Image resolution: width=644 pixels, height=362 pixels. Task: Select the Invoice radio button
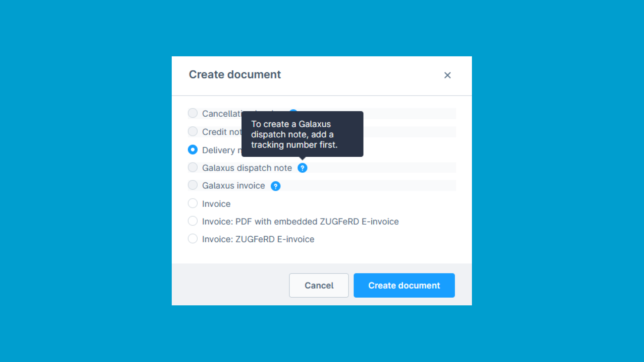pos(193,203)
